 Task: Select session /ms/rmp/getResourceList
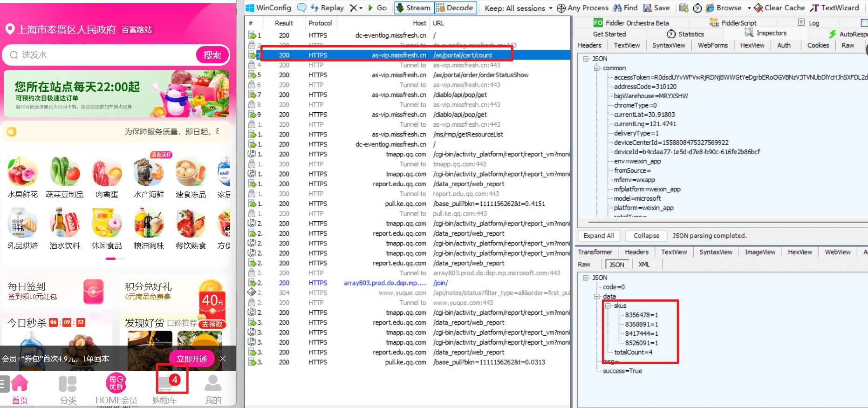point(408,135)
